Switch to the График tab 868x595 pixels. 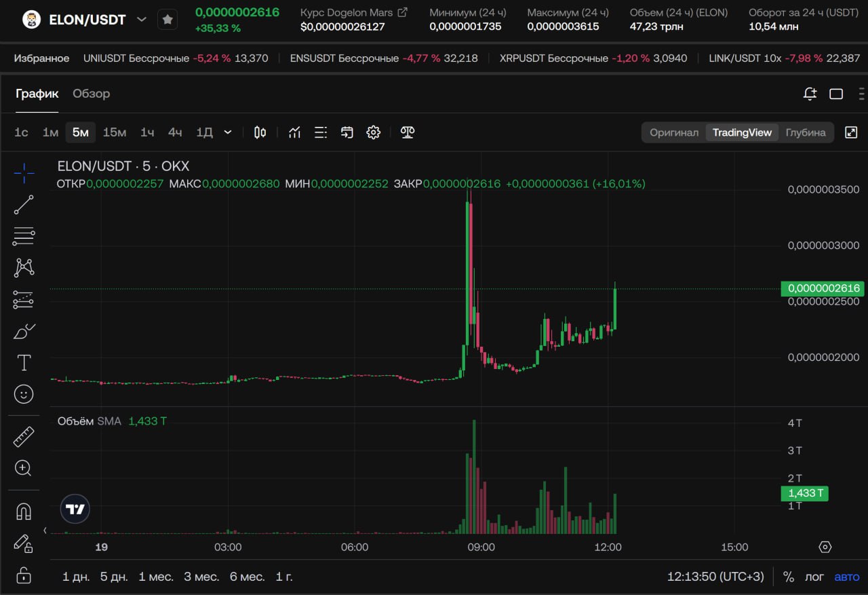[37, 94]
